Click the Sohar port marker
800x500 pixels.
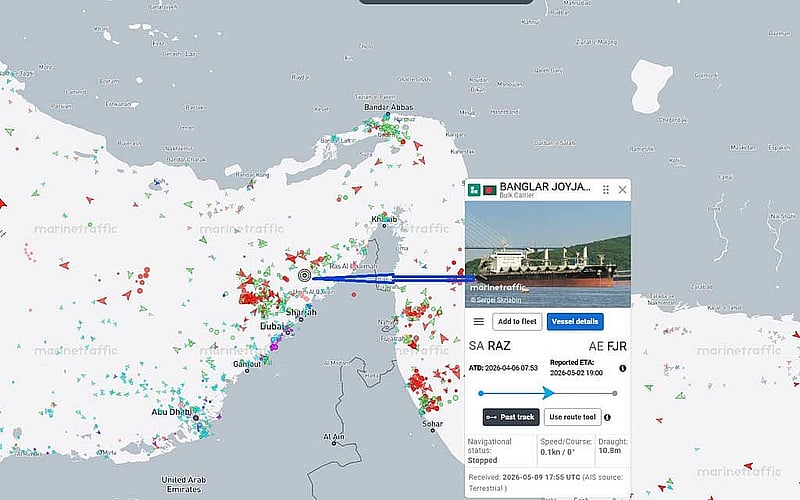coord(432,431)
